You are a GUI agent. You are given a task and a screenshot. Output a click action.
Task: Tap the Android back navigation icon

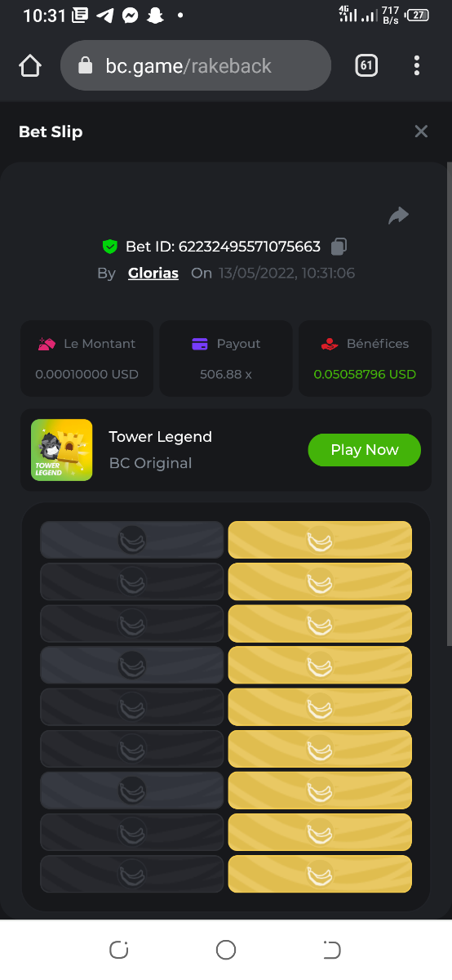pos(332,950)
